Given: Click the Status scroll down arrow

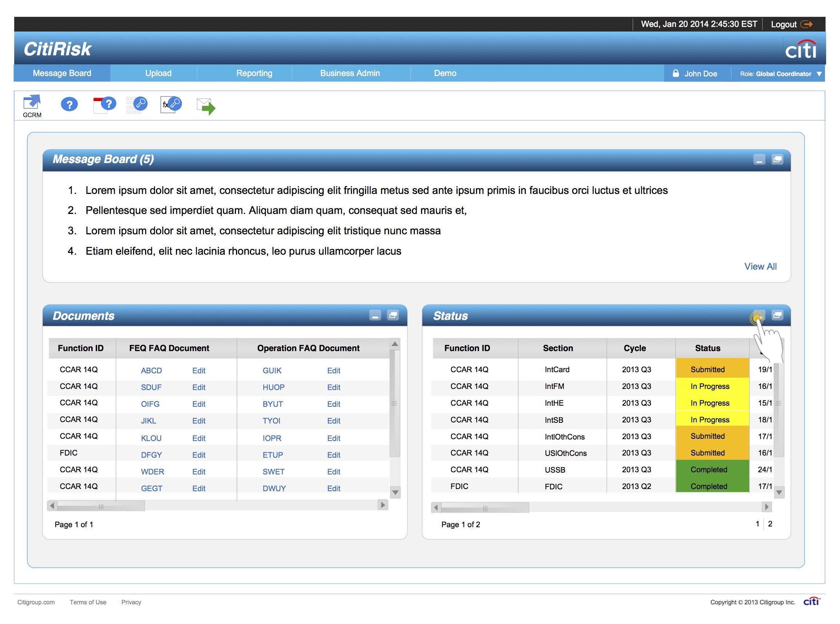Looking at the screenshot, I should [x=779, y=493].
